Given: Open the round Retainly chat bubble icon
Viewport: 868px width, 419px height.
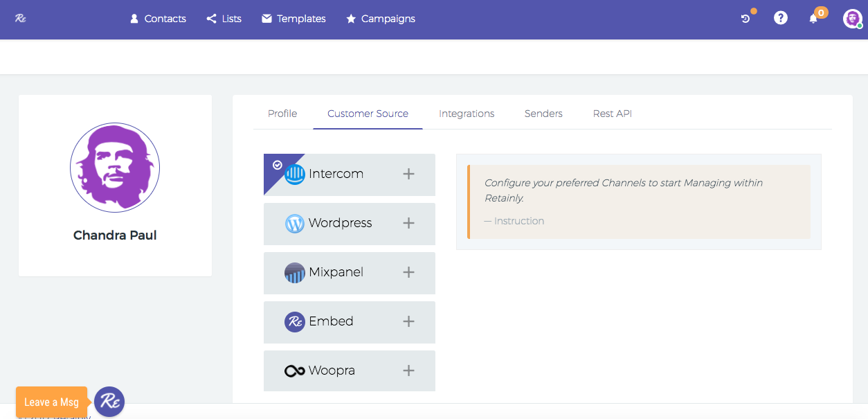Looking at the screenshot, I should (109, 402).
